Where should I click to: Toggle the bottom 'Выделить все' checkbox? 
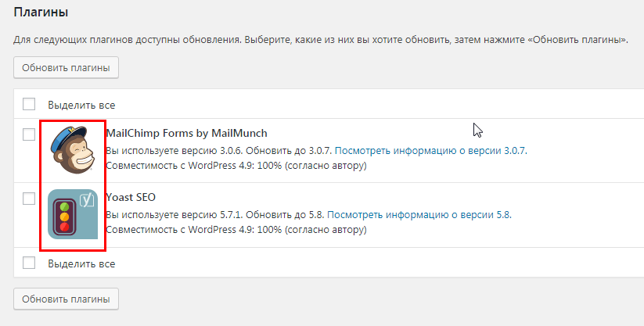(x=29, y=263)
